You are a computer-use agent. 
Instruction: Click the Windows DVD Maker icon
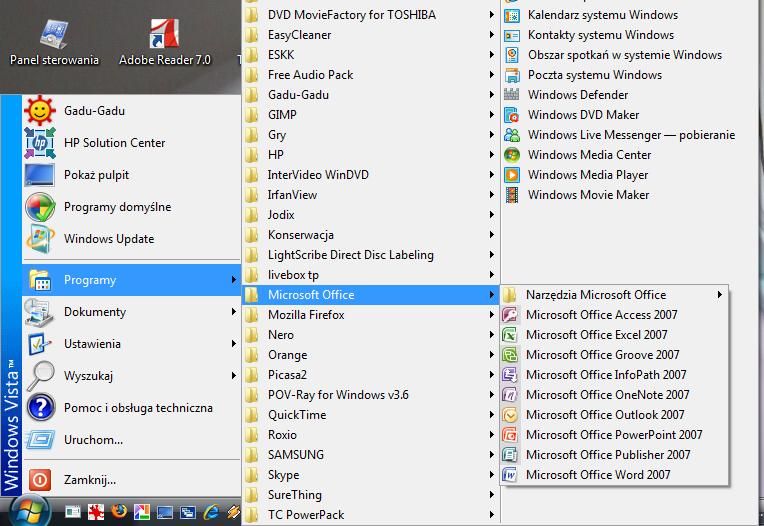tap(512, 114)
